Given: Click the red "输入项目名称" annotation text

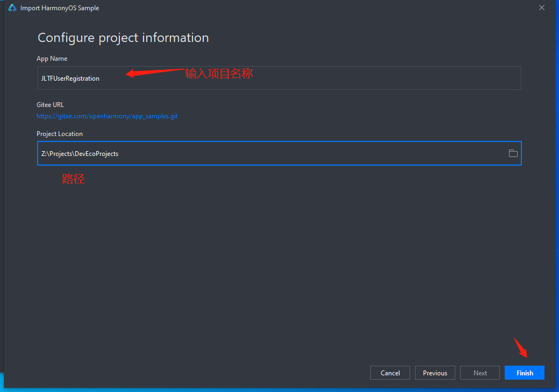Looking at the screenshot, I should click(219, 74).
